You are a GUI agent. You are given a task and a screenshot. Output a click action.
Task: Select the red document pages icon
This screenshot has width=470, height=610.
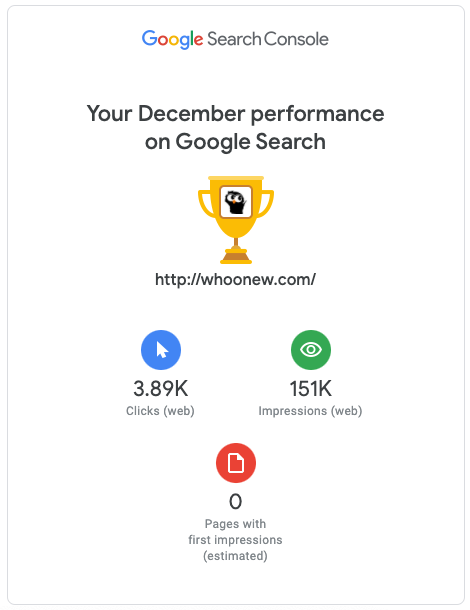236,463
